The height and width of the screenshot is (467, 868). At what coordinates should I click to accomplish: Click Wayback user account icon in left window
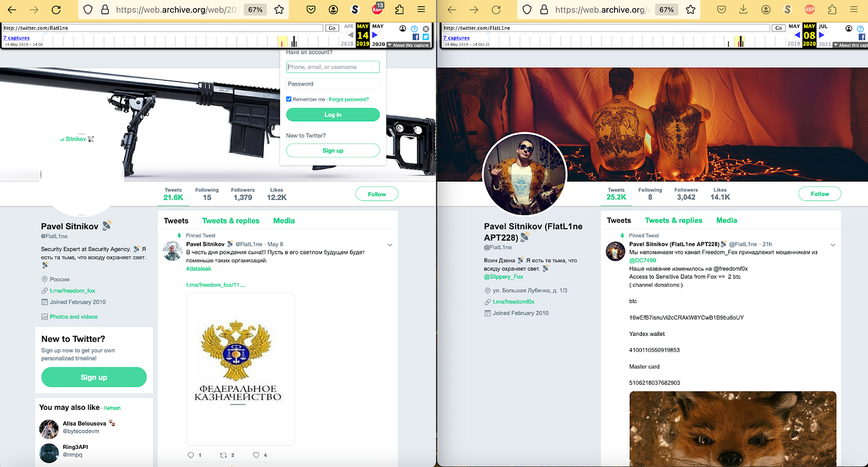(x=404, y=29)
